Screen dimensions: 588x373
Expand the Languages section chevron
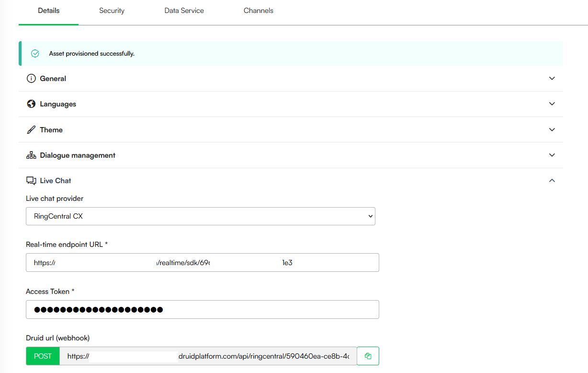coord(552,104)
